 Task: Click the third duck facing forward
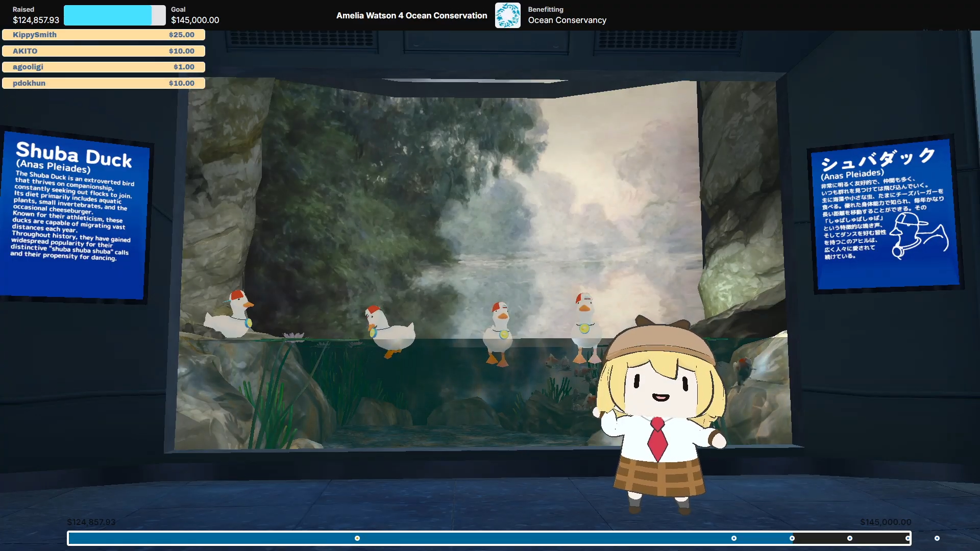click(499, 334)
